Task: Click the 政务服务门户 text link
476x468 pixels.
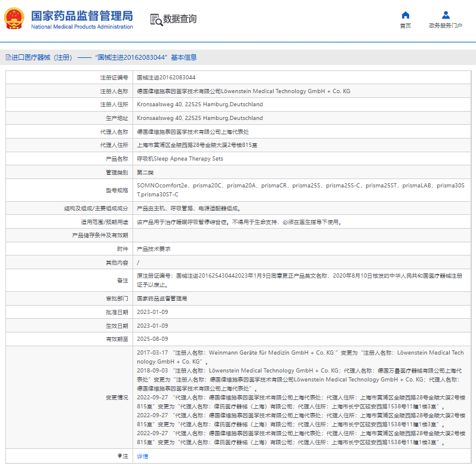Action: click(x=446, y=26)
